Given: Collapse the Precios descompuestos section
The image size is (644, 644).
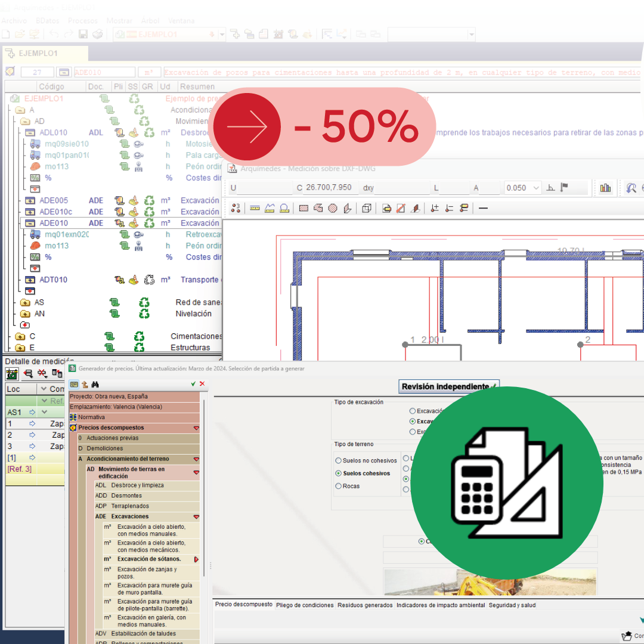Looking at the screenshot, I should [x=196, y=428].
